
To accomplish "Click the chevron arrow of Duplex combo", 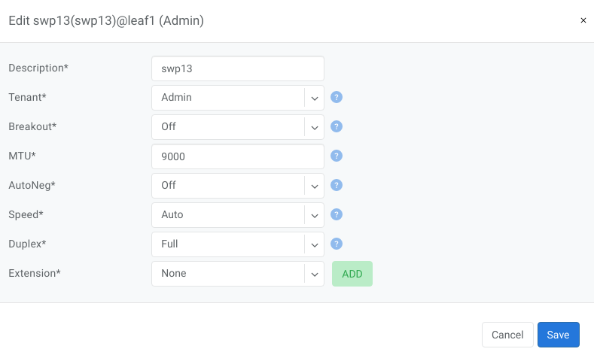I will coord(314,244).
